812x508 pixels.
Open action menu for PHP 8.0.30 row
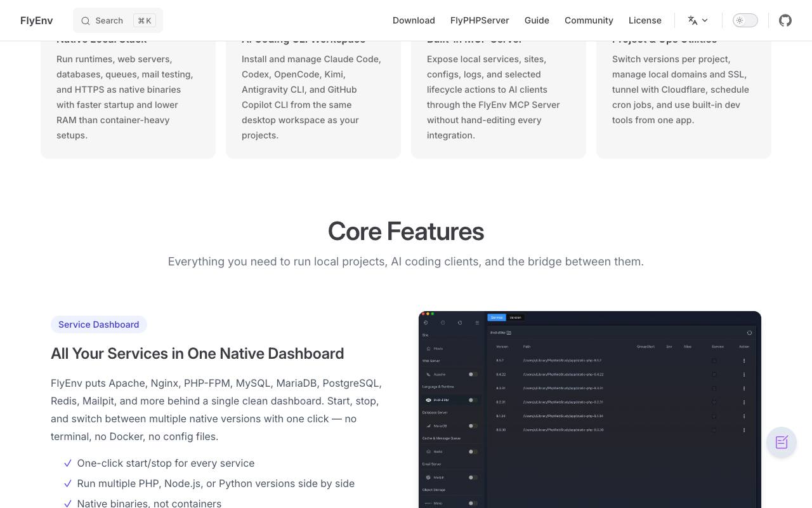[744, 430]
